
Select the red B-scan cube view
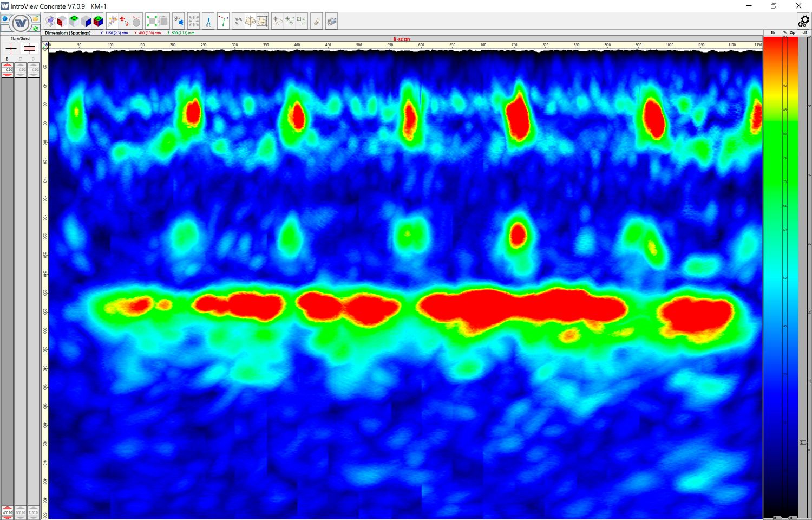[x=62, y=22]
